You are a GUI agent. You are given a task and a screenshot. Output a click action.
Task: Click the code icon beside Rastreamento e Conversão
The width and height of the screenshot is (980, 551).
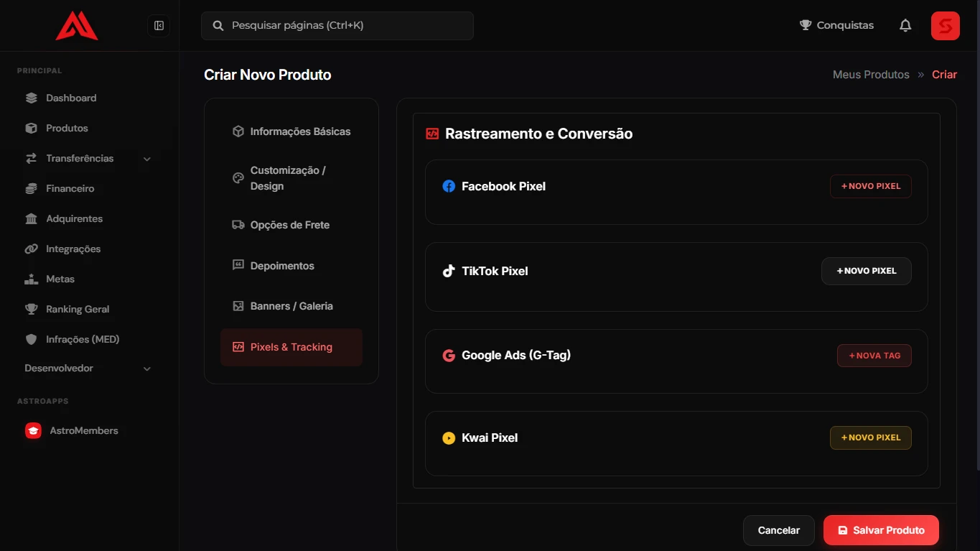pyautogui.click(x=432, y=134)
